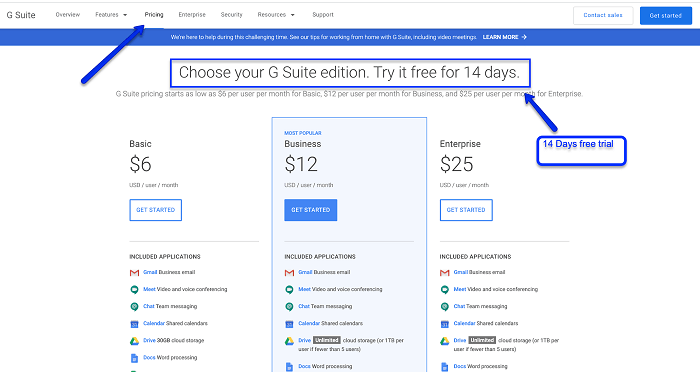Viewport: 700px width, 372px height.
Task: Click the Chat icon in Enterprise plan
Action: pyautogui.click(x=445, y=306)
